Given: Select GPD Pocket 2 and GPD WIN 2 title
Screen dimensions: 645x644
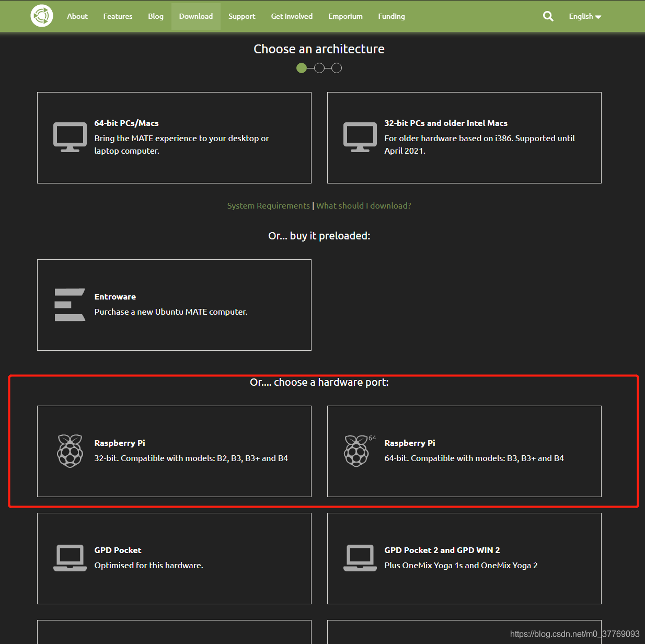Looking at the screenshot, I should tap(442, 550).
